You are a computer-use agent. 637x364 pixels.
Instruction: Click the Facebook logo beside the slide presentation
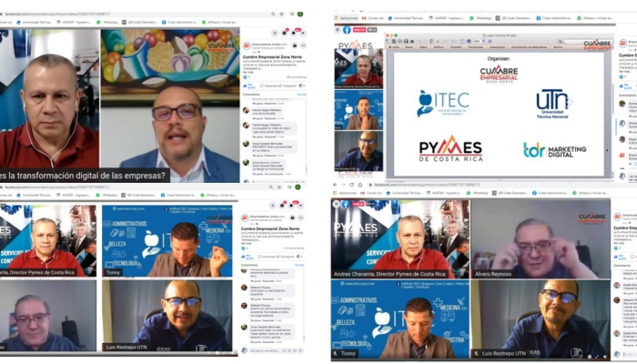347,30
